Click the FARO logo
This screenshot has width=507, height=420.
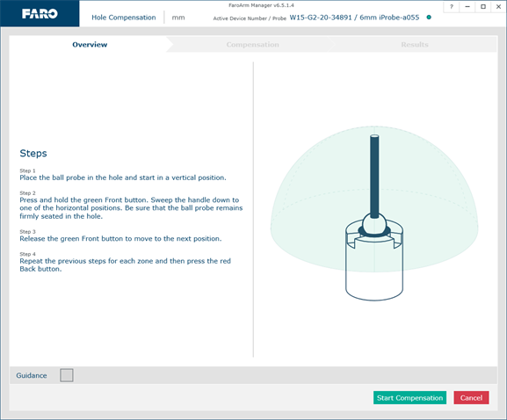click(40, 13)
